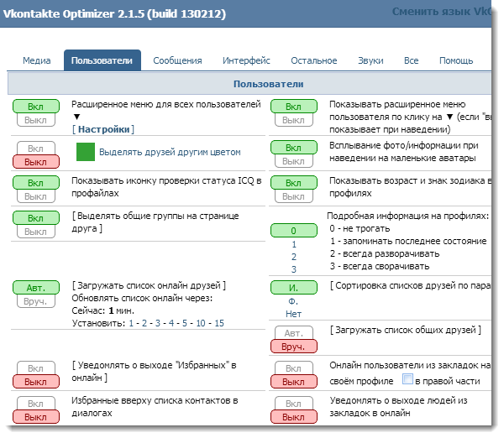
Task: Enable Вкл for Избранные вверху списка контактов
Action: [x=36, y=404]
